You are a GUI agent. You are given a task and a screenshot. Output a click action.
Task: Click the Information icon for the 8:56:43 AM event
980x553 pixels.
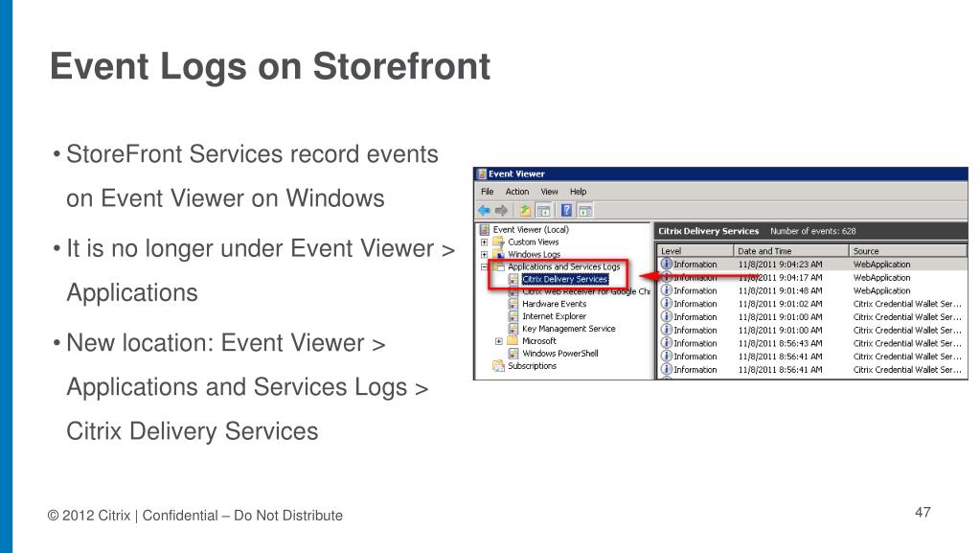point(666,343)
